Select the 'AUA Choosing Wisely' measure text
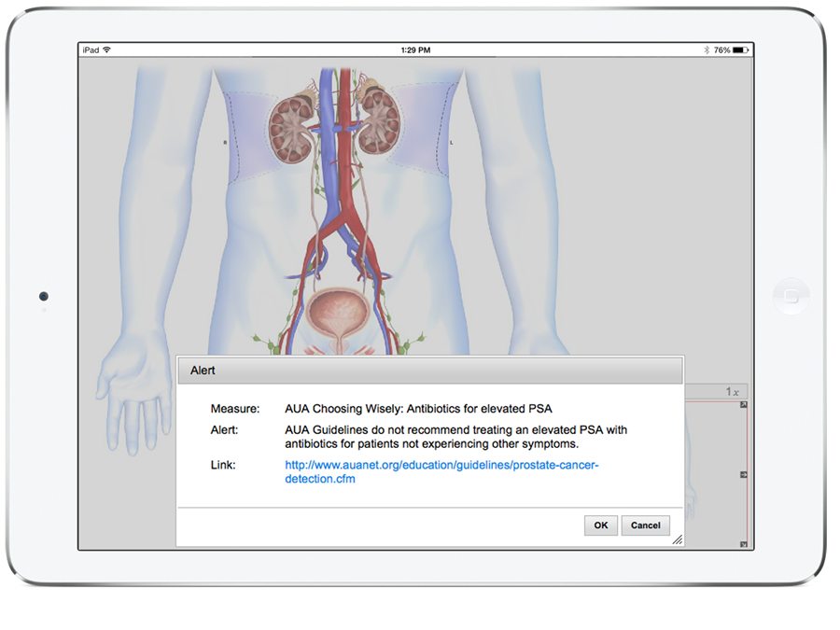The height and width of the screenshot is (630, 840). (x=418, y=409)
